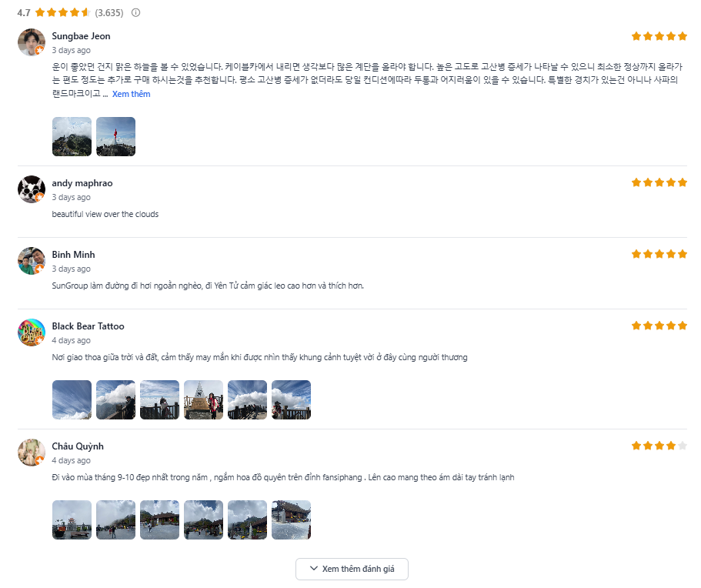The image size is (701, 588).
Task: Open andy maphrao's dog avatar
Action: (32, 189)
